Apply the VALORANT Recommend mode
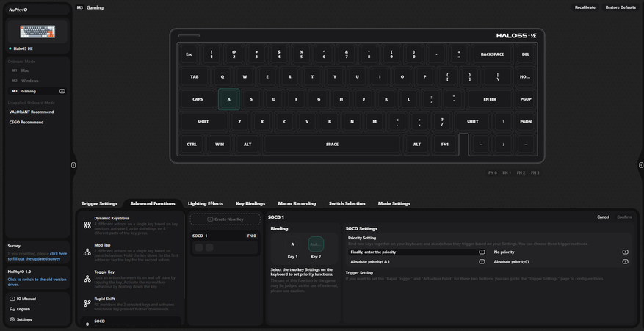This screenshot has height=331, width=644. [x=32, y=112]
